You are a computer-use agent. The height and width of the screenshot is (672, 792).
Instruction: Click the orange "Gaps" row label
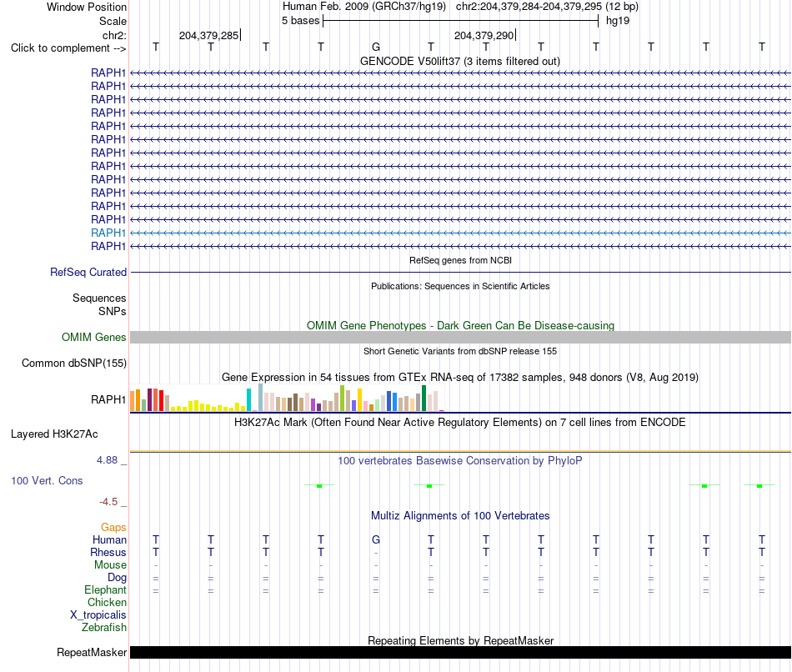pos(113,528)
